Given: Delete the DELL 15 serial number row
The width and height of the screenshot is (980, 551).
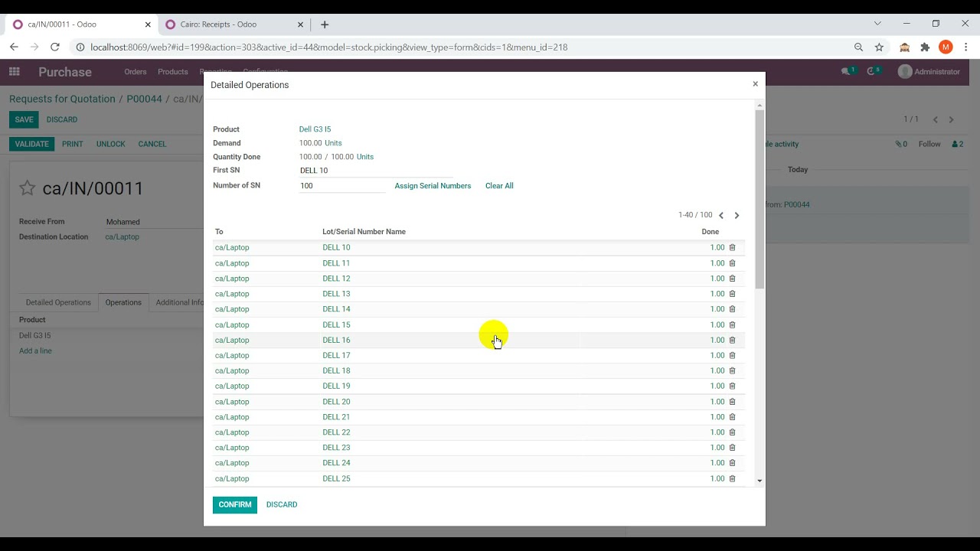Looking at the screenshot, I should [732, 324].
